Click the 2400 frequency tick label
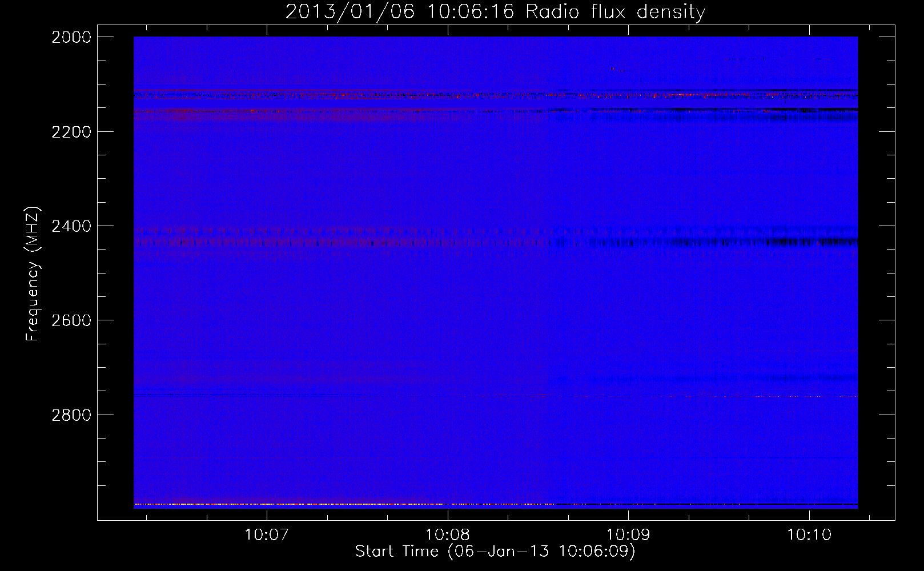 (71, 226)
